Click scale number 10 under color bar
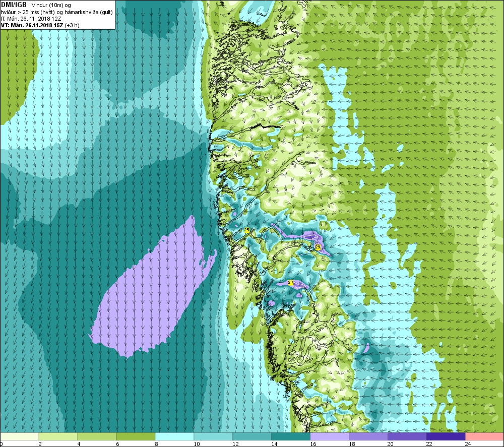This screenshot has width=504, height=447. tap(197, 444)
